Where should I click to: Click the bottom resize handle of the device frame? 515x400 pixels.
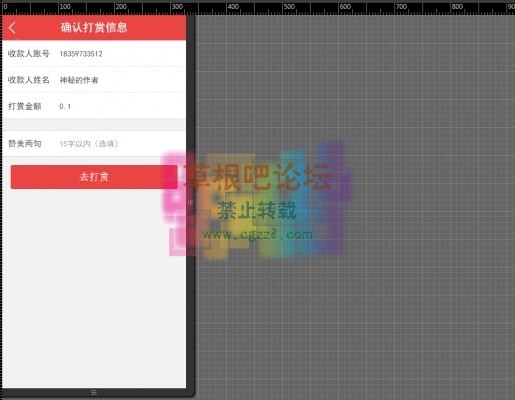pyautogui.click(x=94, y=392)
